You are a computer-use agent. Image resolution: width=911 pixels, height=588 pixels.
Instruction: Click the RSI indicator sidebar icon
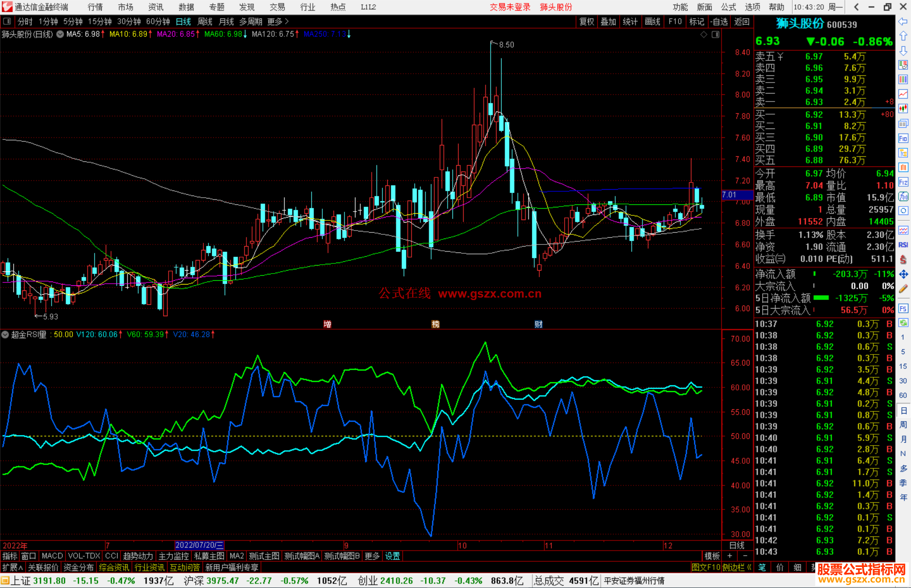903,245
